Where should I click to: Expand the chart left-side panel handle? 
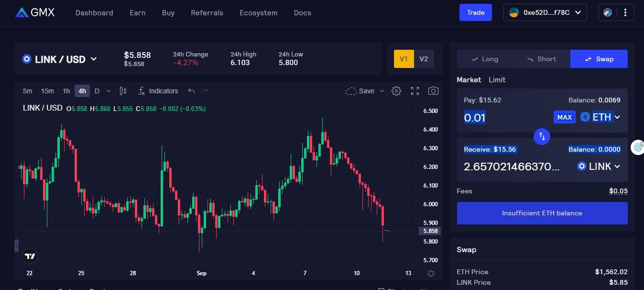click(17, 246)
